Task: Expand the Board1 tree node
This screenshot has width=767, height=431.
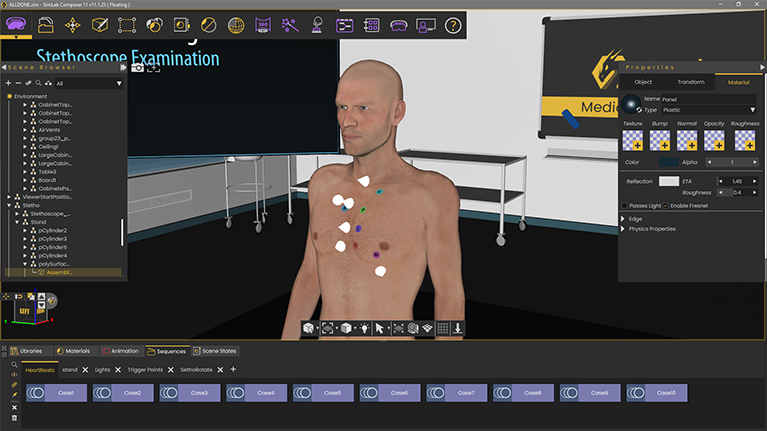Action: tap(25, 180)
